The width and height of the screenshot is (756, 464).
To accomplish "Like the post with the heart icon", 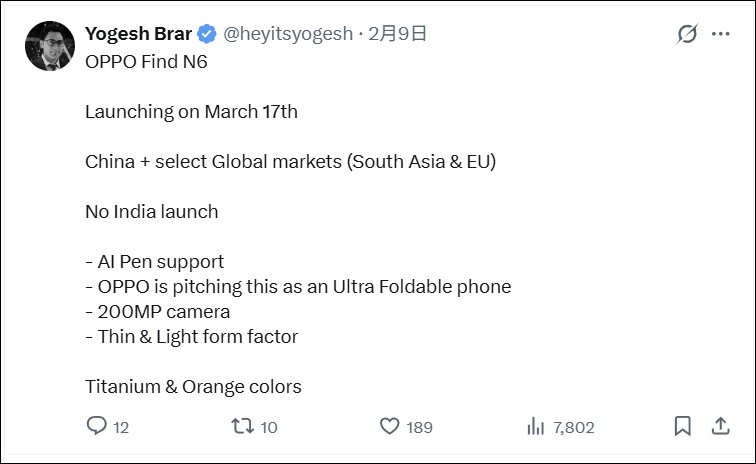I will click(x=390, y=427).
